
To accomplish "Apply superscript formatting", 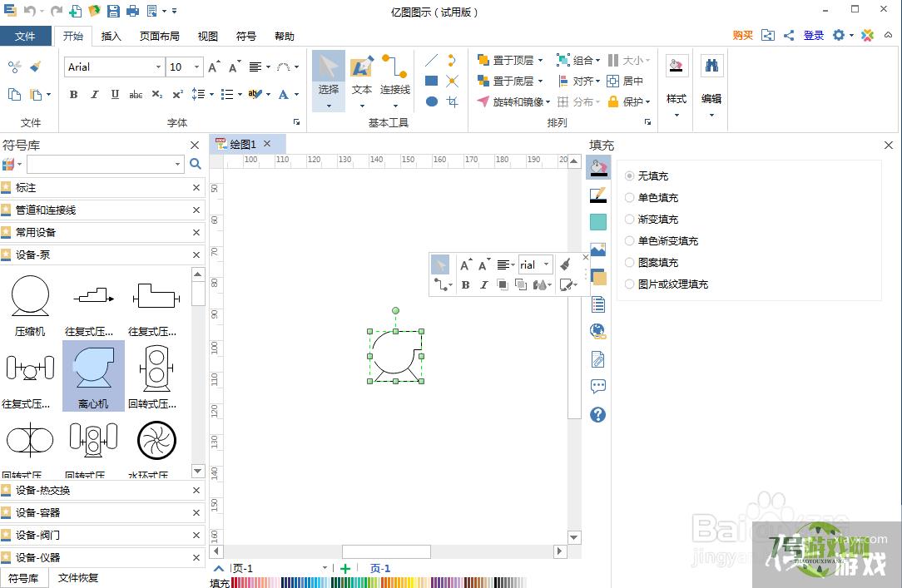I will (x=178, y=94).
